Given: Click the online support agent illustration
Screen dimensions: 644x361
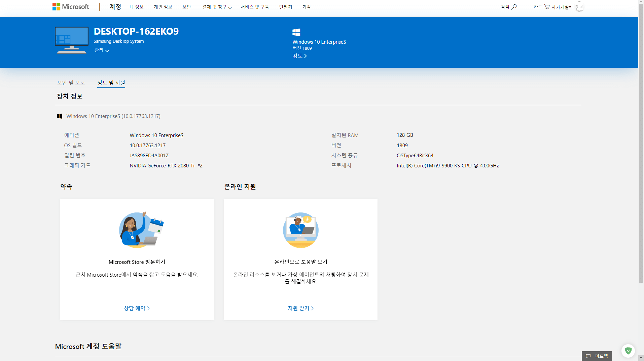Looking at the screenshot, I should pyautogui.click(x=300, y=230).
